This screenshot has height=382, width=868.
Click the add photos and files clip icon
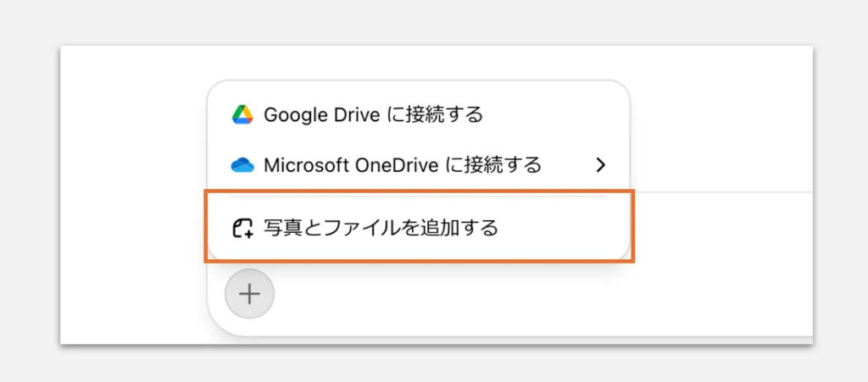click(x=242, y=228)
